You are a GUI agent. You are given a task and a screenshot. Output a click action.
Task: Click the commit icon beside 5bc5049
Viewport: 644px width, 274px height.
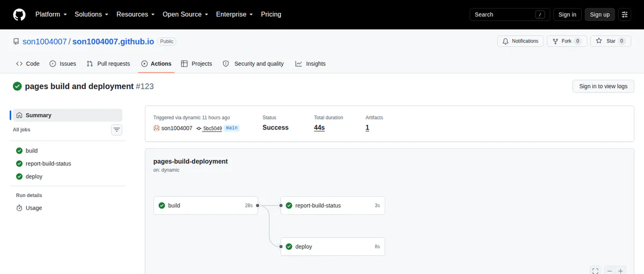click(199, 128)
